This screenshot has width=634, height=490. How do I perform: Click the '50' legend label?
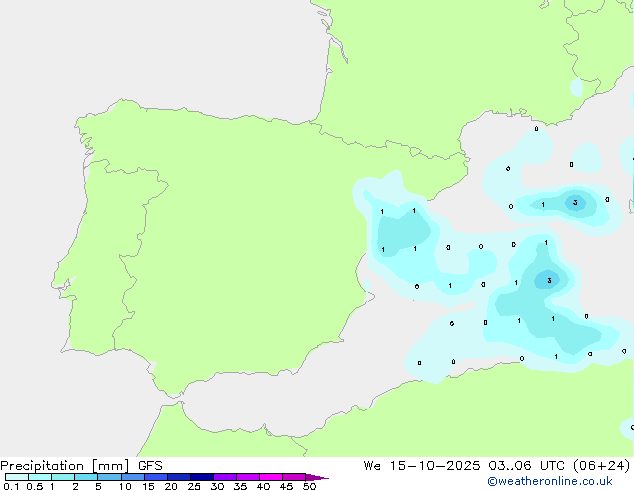[309, 486]
